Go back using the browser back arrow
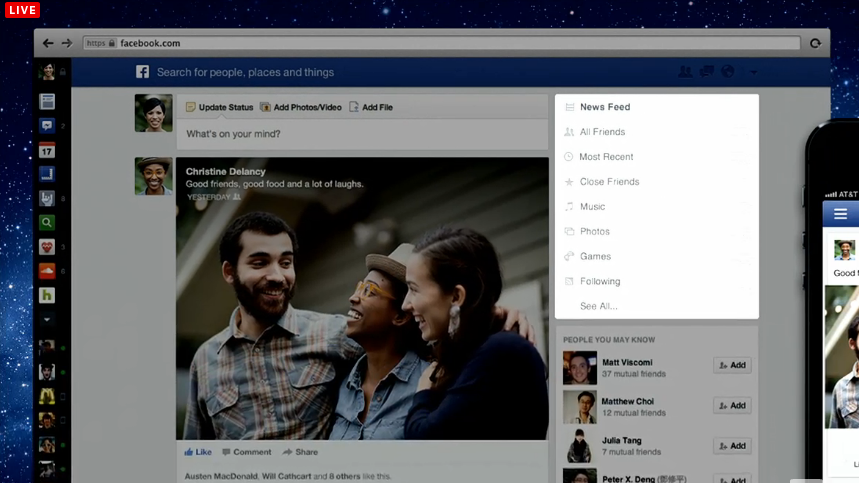This screenshot has height=483, width=859. point(48,43)
